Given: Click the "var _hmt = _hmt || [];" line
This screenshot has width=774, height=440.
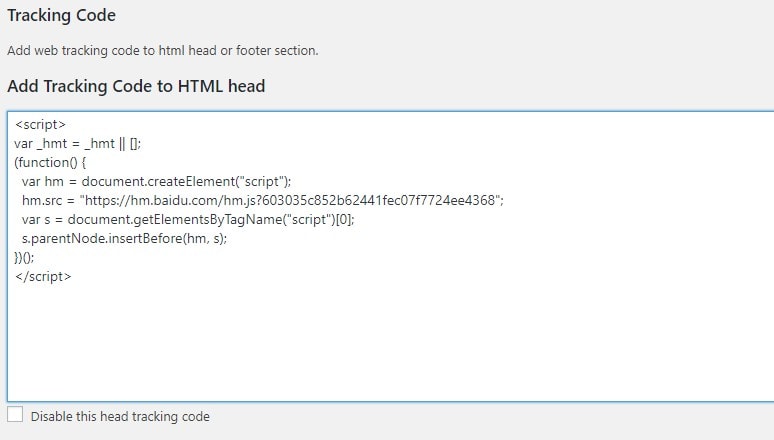Looking at the screenshot, I should (78, 143).
